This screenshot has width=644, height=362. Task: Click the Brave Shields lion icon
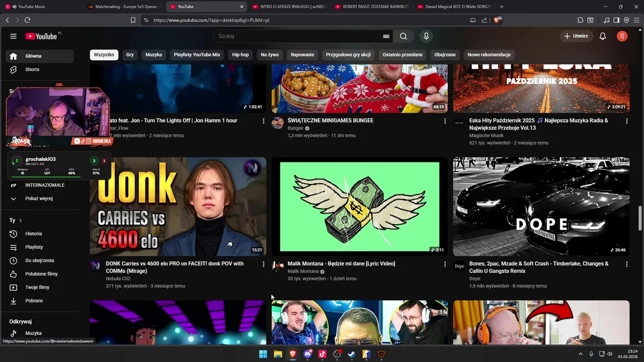[498, 20]
